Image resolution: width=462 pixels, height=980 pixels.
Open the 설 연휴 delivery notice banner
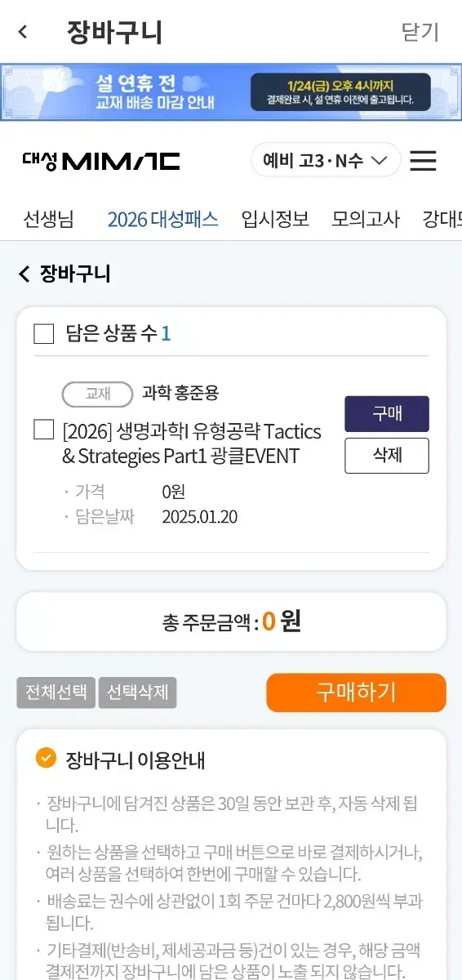(x=231, y=92)
